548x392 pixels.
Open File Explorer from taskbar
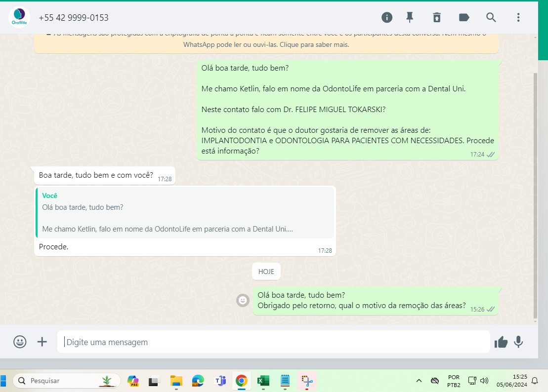coord(176,381)
